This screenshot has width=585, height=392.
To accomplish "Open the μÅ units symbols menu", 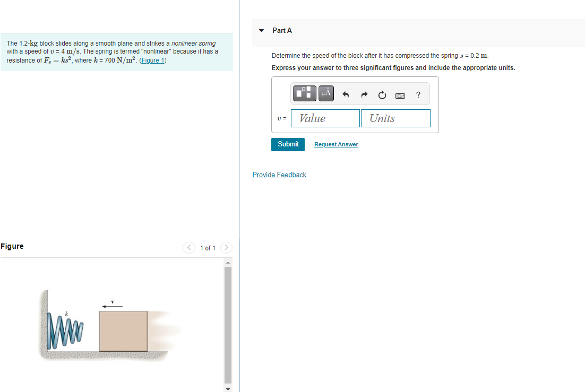I will click(325, 93).
